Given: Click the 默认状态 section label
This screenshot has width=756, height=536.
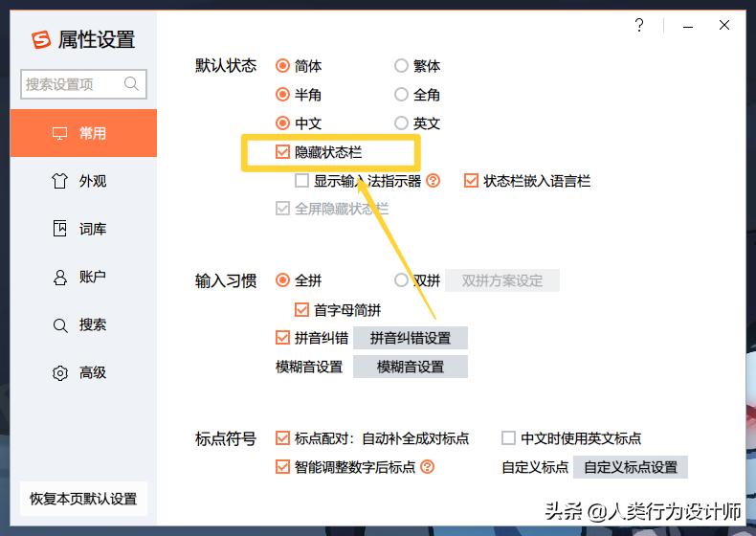Looking at the screenshot, I should (x=226, y=66).
